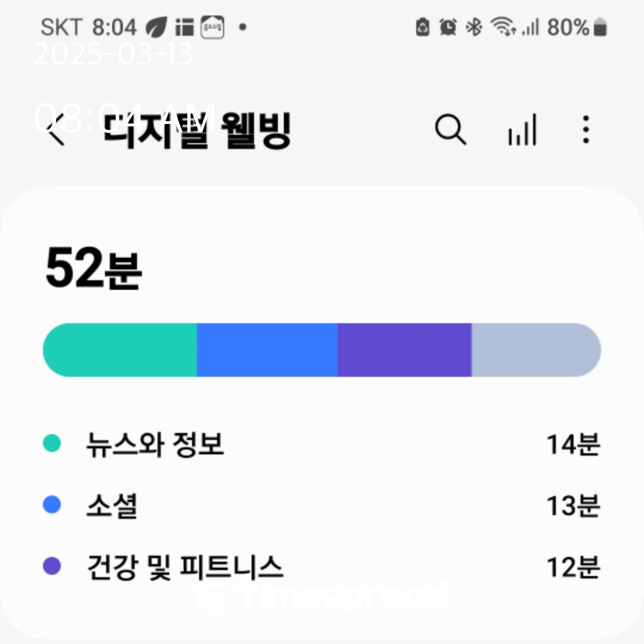Tap the leaf notification icon
644x644 pixels.
(157, 27)
